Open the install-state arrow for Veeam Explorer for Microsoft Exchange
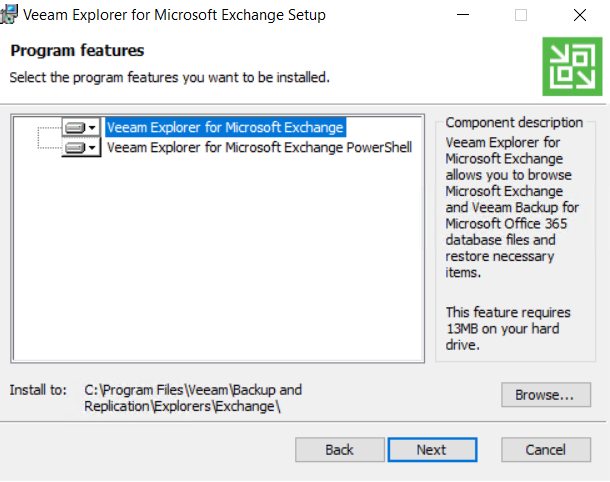 [x=92, y=128]
